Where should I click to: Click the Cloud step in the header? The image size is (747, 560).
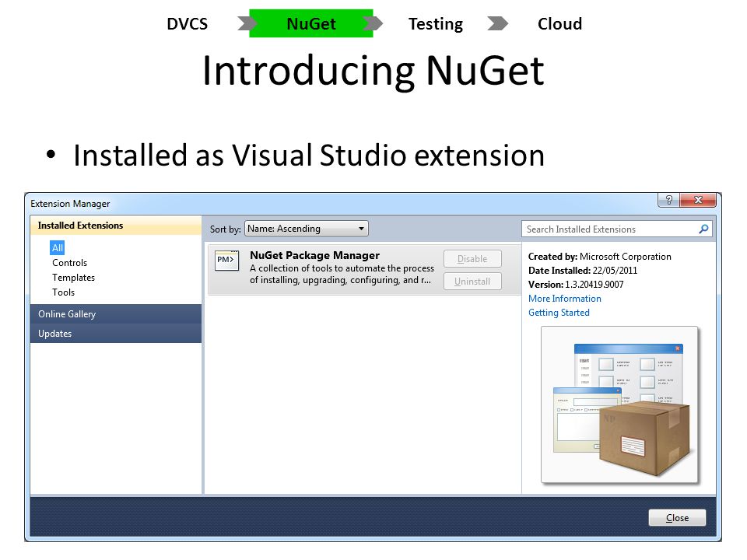pyautogui.click(x=559, y=24)
